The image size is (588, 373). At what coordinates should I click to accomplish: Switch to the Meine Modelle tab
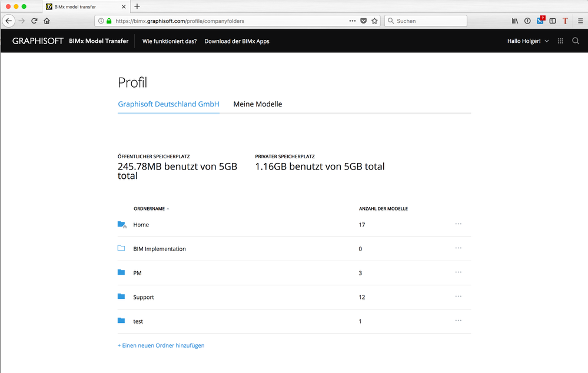click(x=257, y=104)
